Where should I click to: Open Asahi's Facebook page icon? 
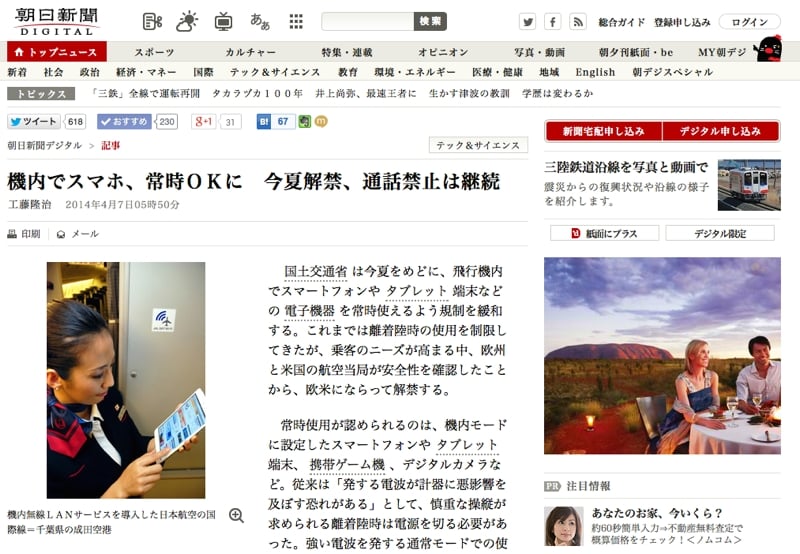tap(553, 22)
